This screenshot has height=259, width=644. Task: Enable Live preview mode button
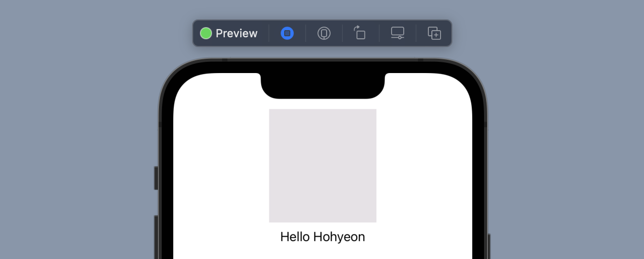coord(287,33)
